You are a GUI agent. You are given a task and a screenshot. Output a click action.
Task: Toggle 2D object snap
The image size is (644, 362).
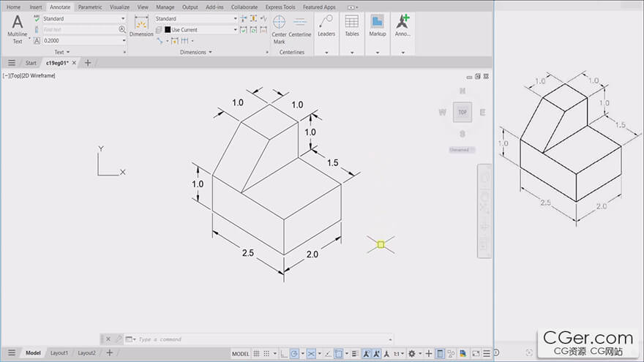pyautogui.click(x=338, y=353)
